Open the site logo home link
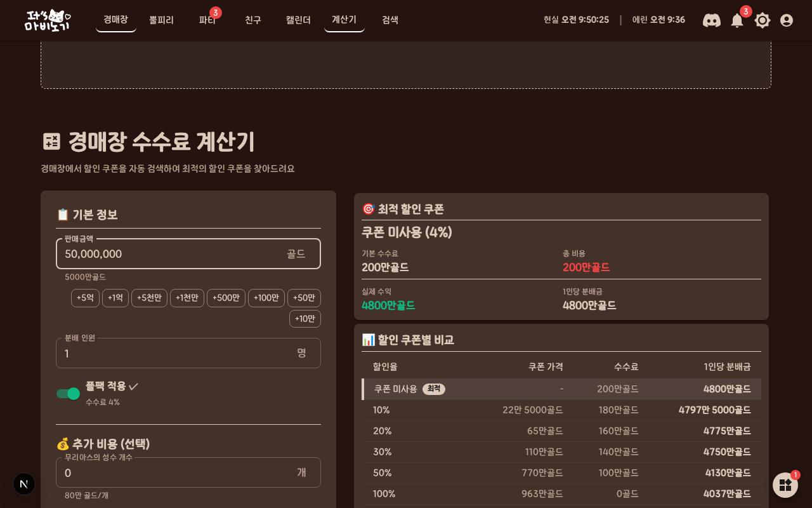Viewport: 812px width, 508px height. point(48,20)
